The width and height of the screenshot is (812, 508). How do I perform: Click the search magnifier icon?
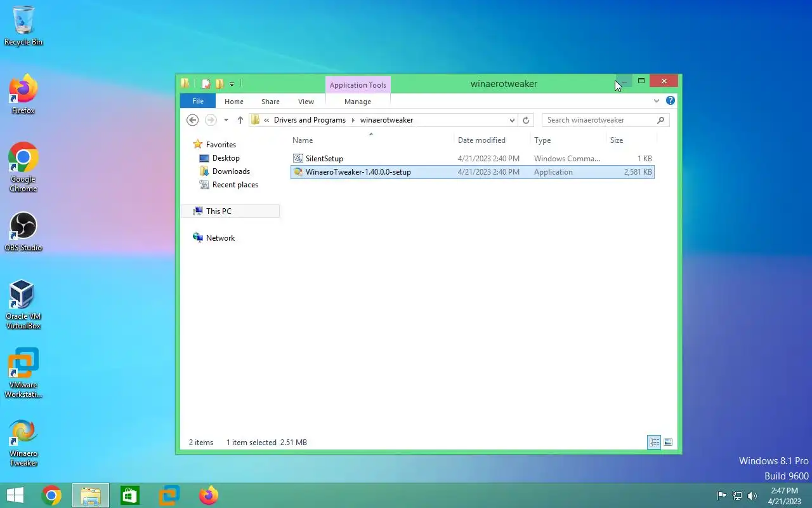[660, 120]
